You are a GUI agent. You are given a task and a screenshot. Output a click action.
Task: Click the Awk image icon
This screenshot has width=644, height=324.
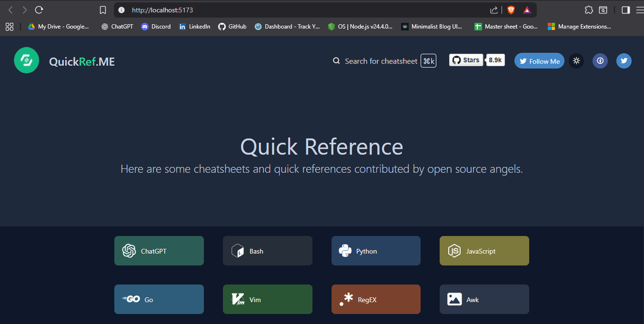454,299
